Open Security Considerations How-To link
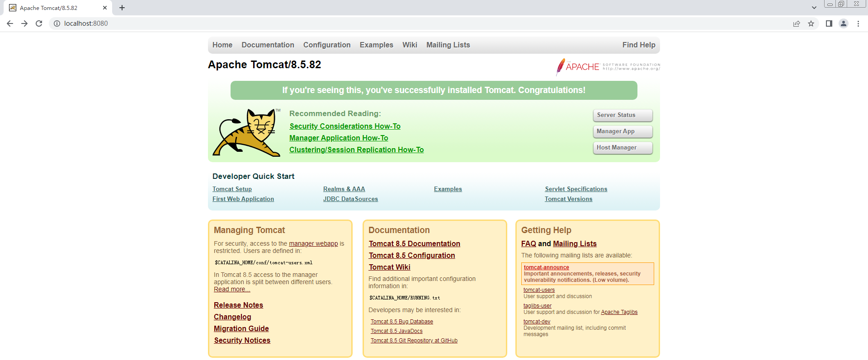The height and width of the screenshot is (360, 868). tap(345, 126)
